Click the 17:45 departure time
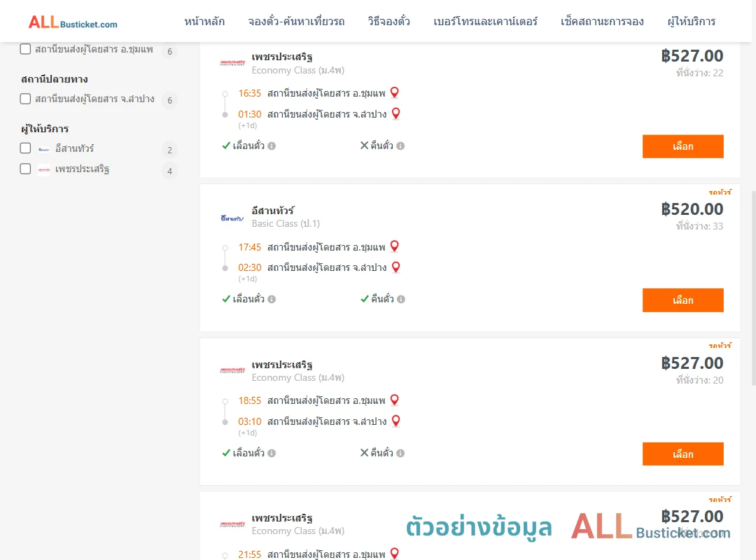The height and width of the screenshot is (560, 756). [x=249, y=247]
